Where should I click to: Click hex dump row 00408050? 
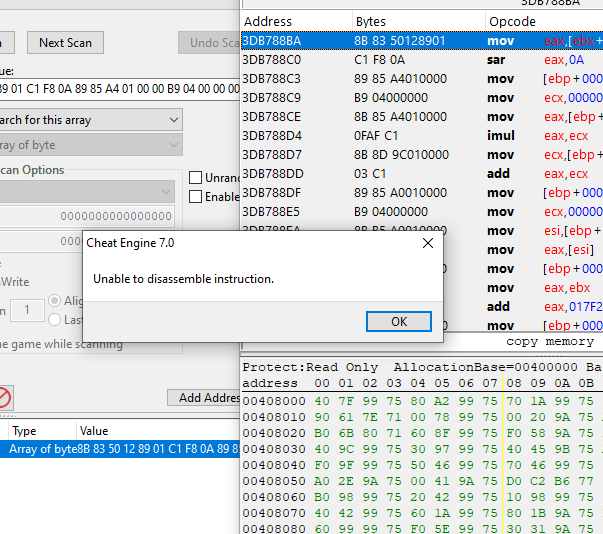coord(422,481)
